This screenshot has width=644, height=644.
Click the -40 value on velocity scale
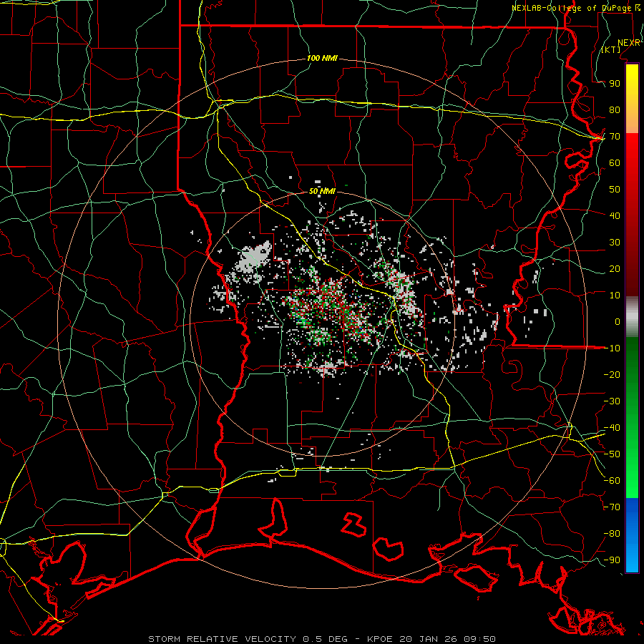tap(612, 428)
